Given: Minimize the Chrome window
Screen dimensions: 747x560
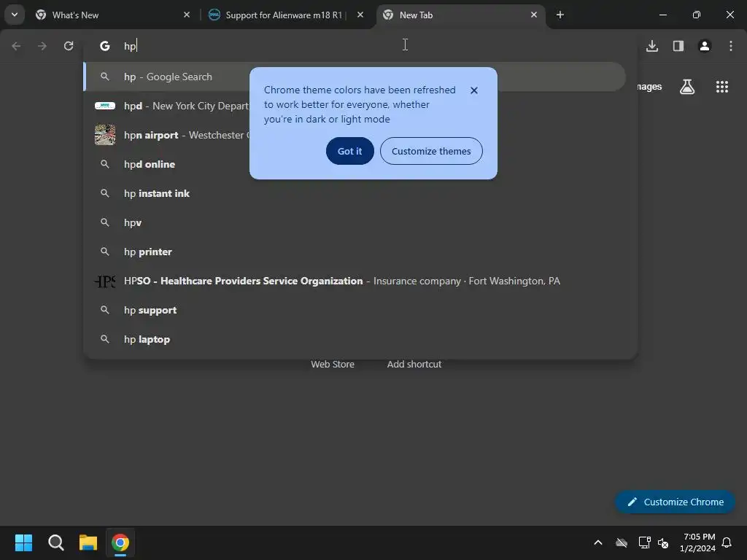Looking at the screenshot, I should pos(662,15).
